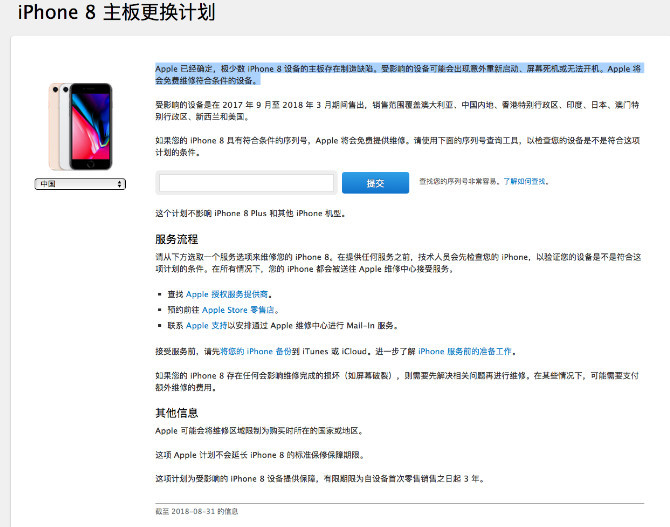670x527 pixels.
Task: Click the 受影响的设备是在 2017 年 9 月 paragraph
Action: pyautogui.click(x=397, y=111)
